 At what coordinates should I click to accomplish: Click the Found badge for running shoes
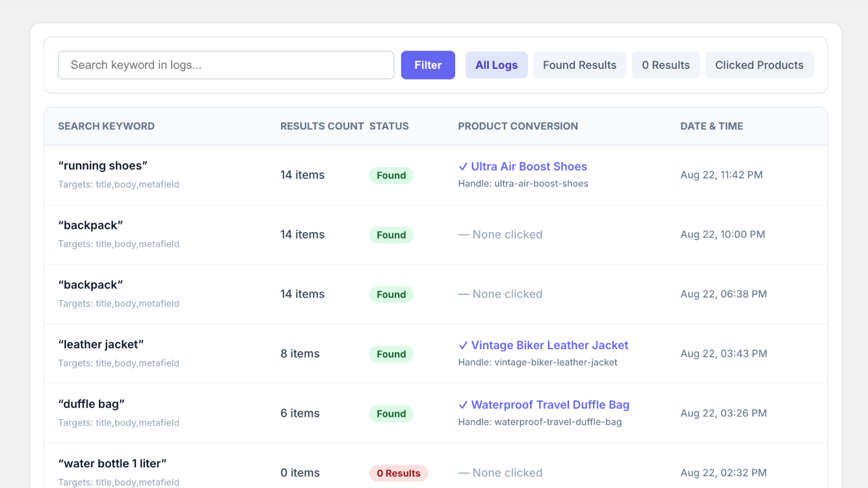391,175
